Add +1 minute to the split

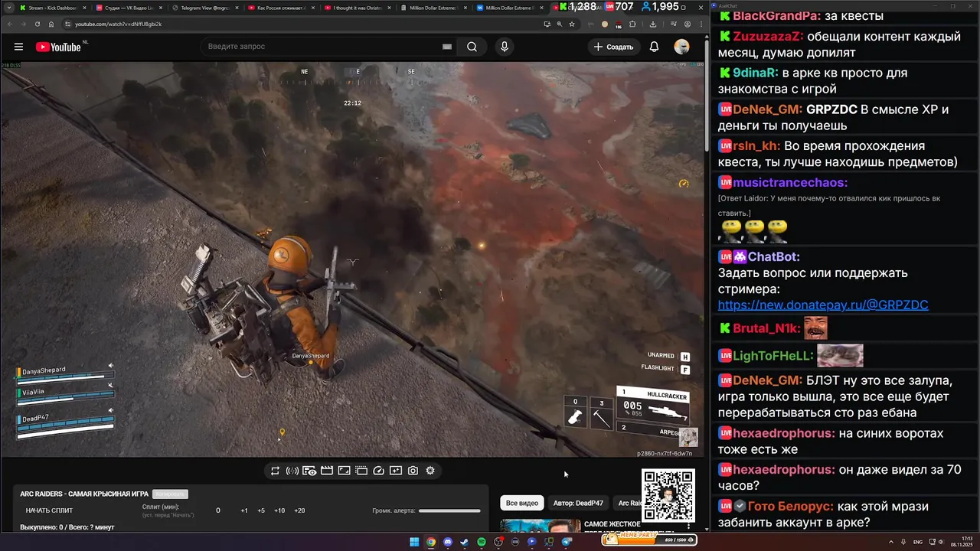pos(244,510)
